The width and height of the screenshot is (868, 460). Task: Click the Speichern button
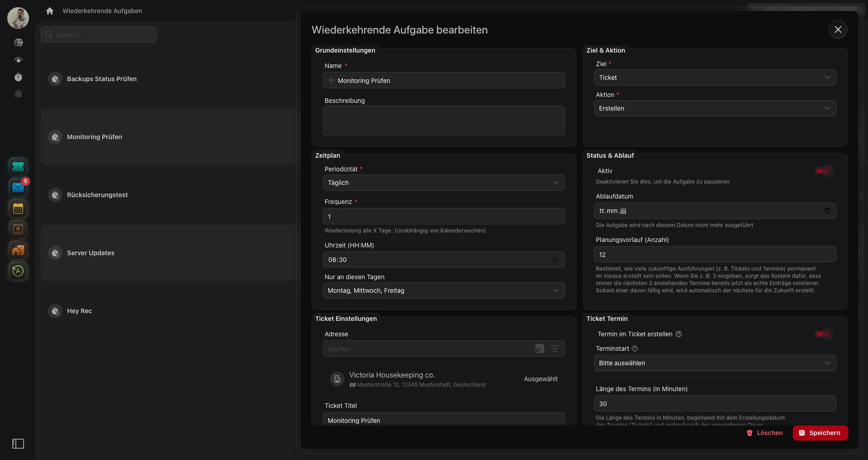(820, 433)
